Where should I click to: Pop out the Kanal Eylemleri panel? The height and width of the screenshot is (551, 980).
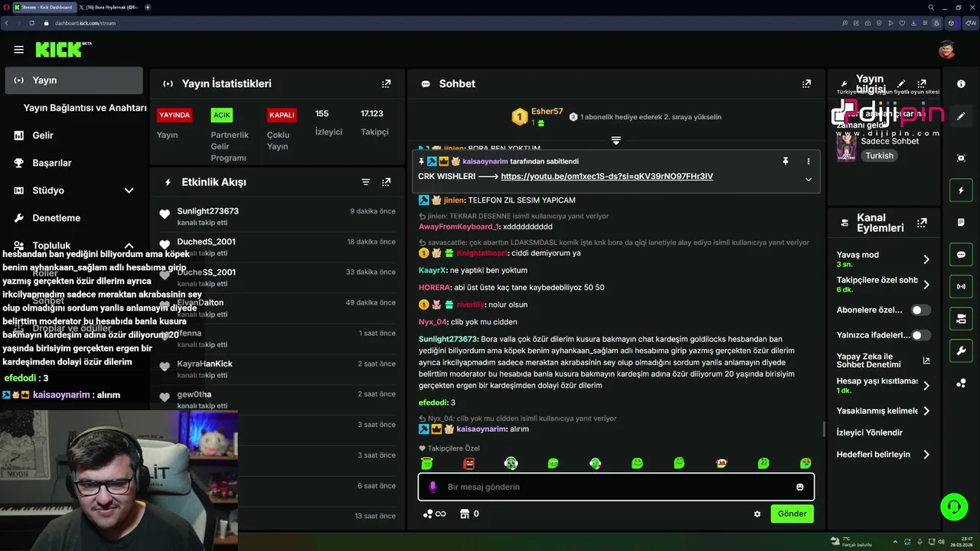tap(922, 223)
